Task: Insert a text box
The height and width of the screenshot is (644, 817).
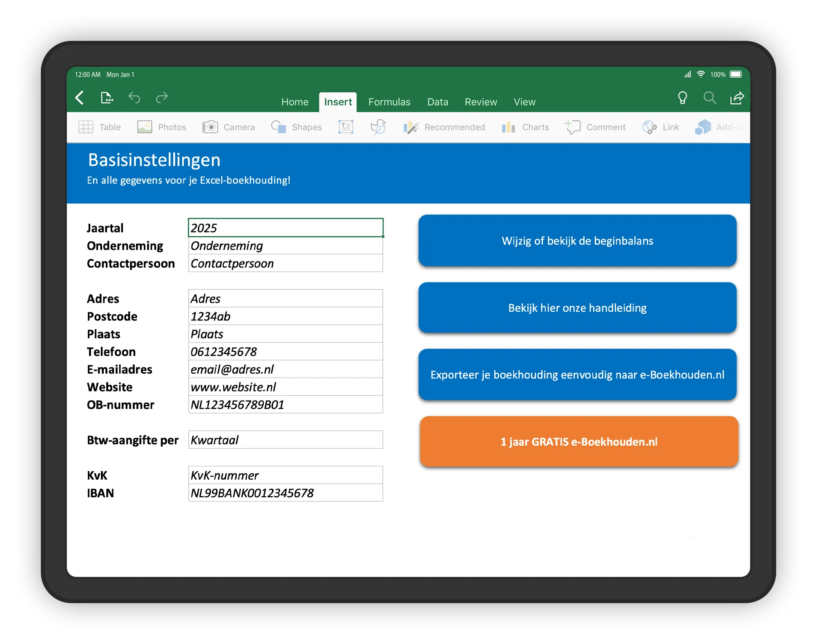Action: pyautogui.click(x=345, y=127)
